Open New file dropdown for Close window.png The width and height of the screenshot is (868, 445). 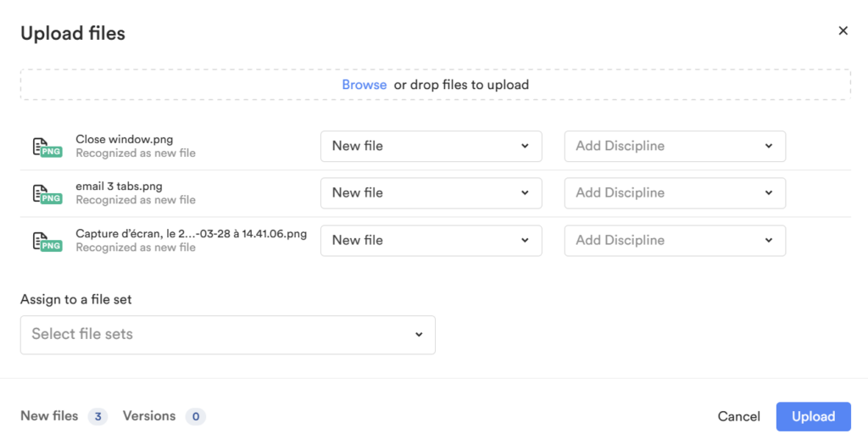pyautogui.click(x=431, y=146)
